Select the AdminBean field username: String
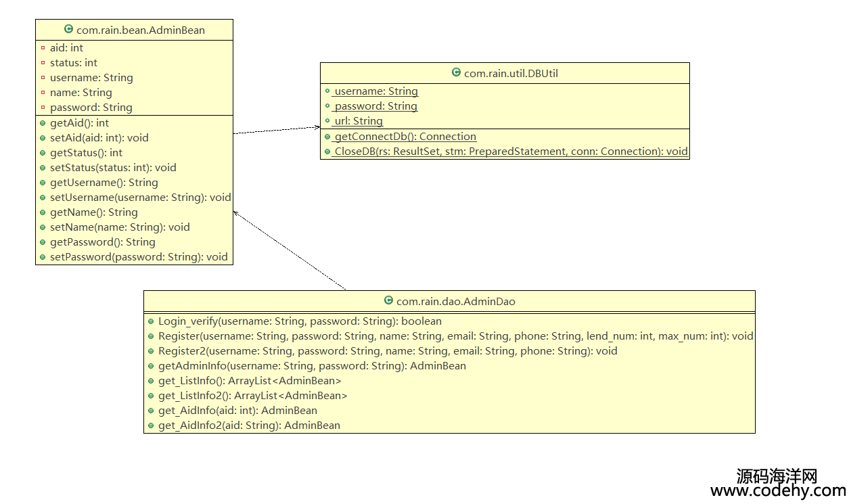This screenshot has height=504, width=849. coord(91,78)
